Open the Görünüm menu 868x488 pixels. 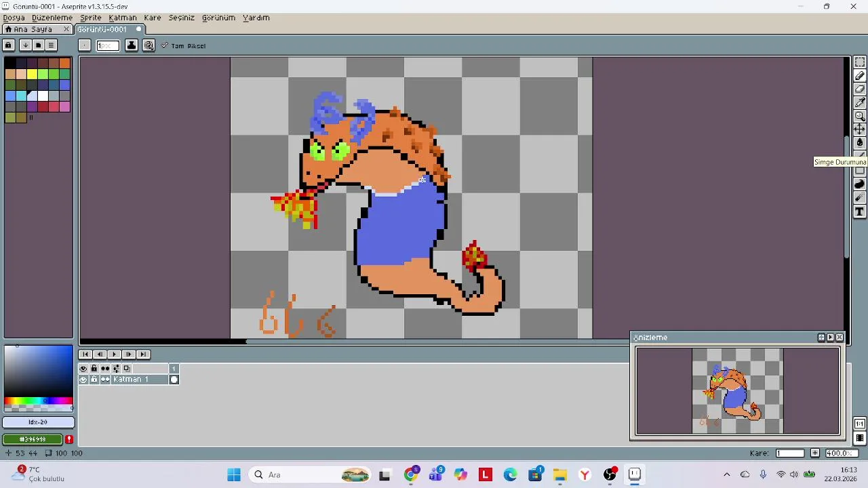[218, 18]
